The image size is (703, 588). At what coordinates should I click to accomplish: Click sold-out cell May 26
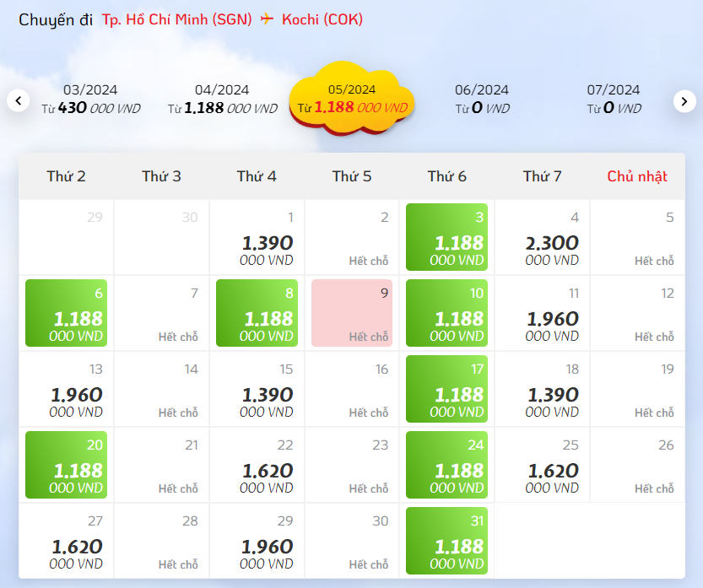[637, 465]
